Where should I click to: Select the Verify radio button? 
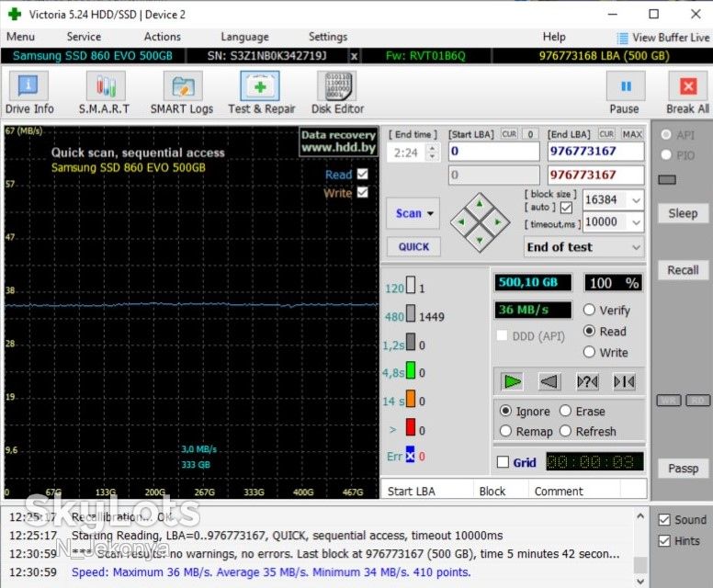[589, 311]
